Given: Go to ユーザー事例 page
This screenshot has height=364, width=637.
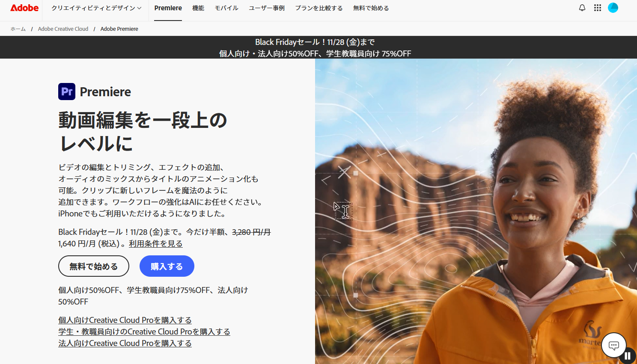Looking at the screenshot, I should point(267,8).
